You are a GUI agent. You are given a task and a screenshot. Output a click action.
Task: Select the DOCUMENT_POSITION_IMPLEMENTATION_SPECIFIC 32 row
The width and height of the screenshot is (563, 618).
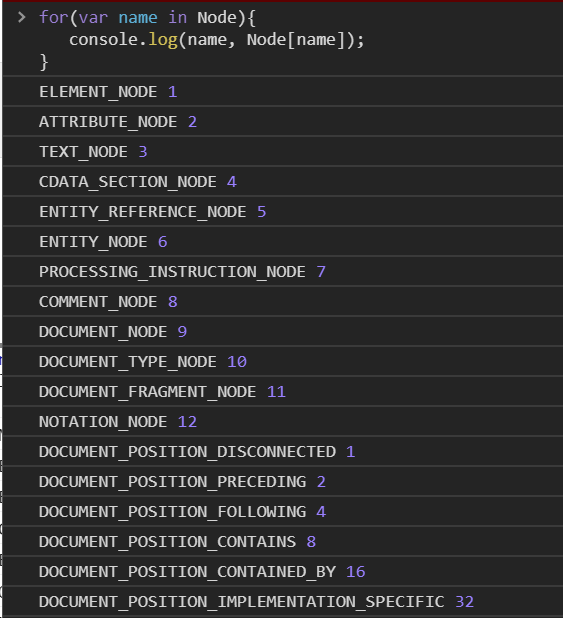coord(283,601)
